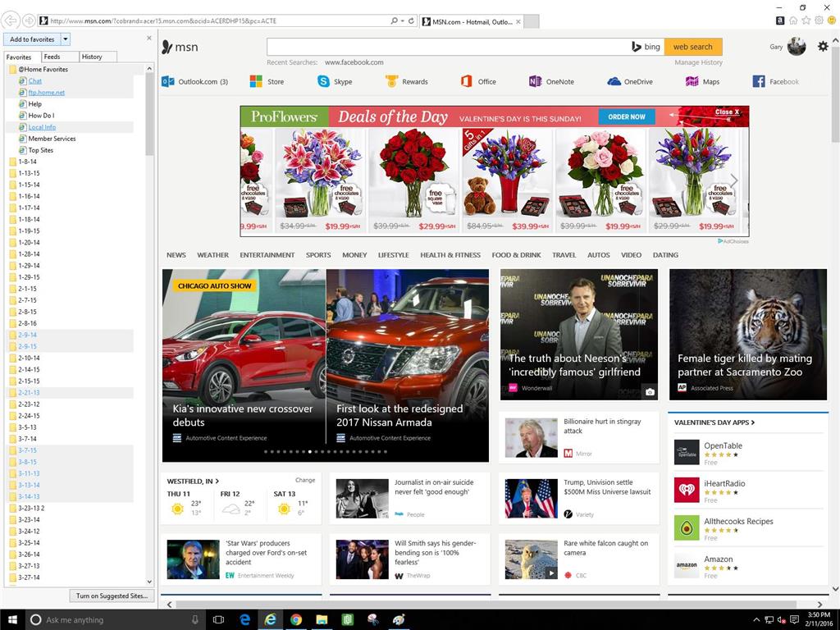
Task: Expand the address bar search dropdown arrow
Action: coord(403,21)
